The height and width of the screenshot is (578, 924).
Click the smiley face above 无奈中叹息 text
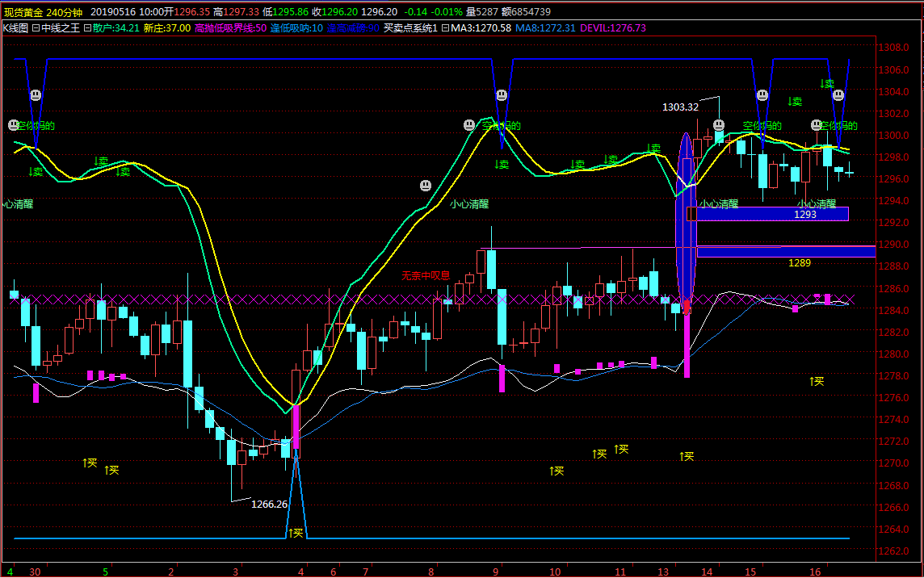click(426, 186)
